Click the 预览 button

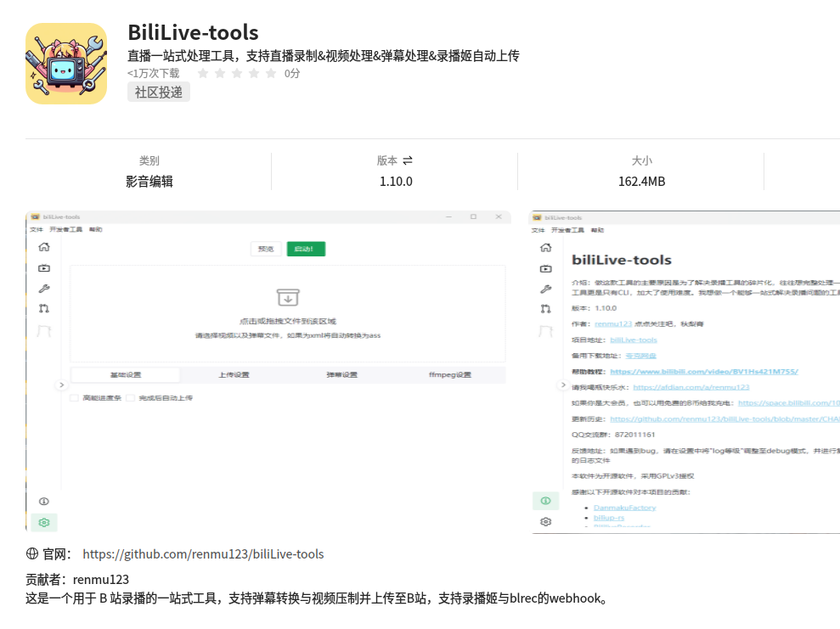pos(266,249)
